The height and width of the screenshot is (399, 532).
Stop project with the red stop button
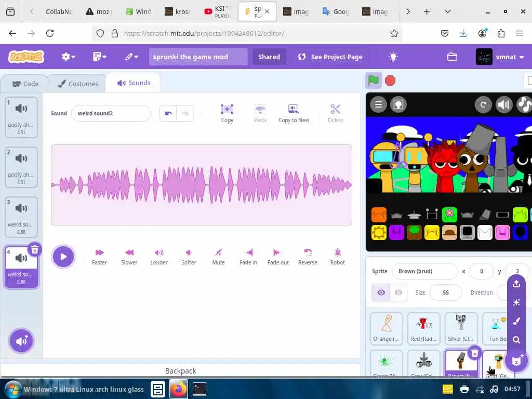390,81
